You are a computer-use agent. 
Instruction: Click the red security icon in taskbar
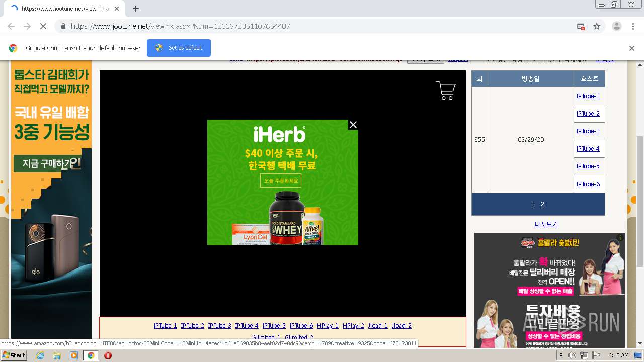pyautogui.click(x=108, y=355)
